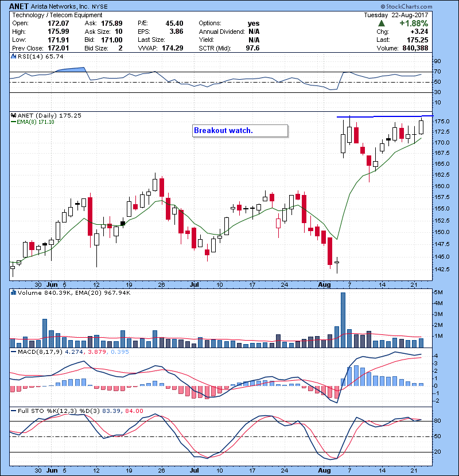The image size is (459, 476).
Task: Click the Prev Close value 172.01
Action: tap(59, 48)
